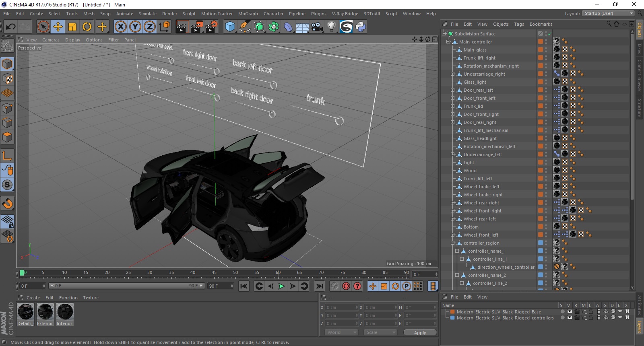
Task: Select the Live Selection tool
Action: (x=43, y=27)
